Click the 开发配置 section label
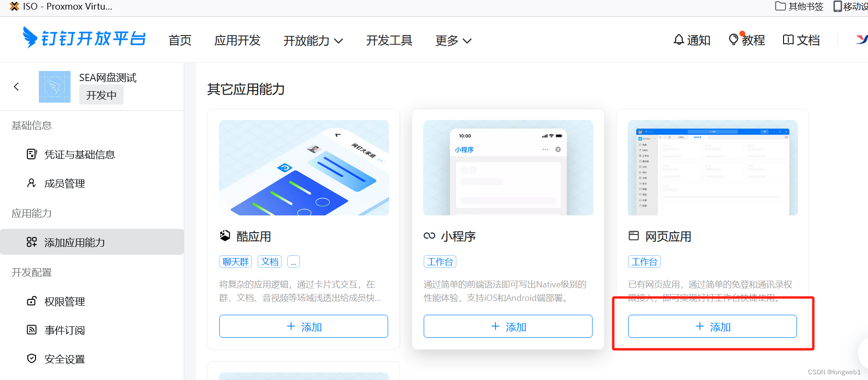This screenshot has height=380, width=868. click(32, 272)
